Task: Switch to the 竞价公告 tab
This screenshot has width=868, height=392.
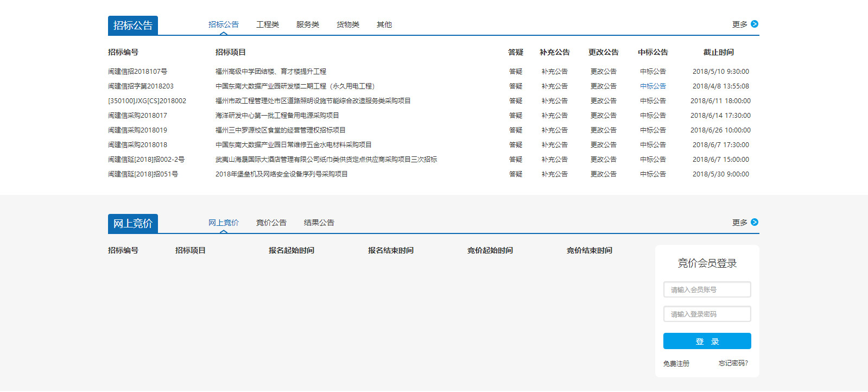Action: (x=271, y=223)
